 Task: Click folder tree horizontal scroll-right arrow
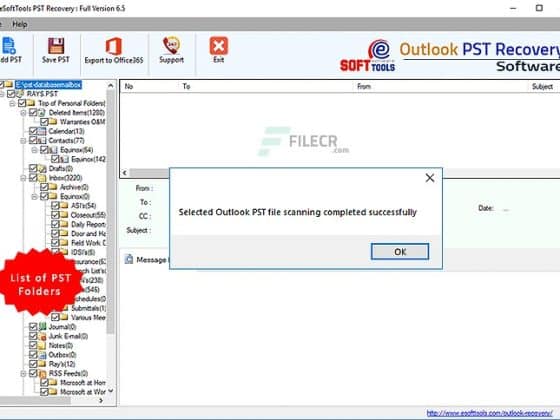[x=101, y=400]
